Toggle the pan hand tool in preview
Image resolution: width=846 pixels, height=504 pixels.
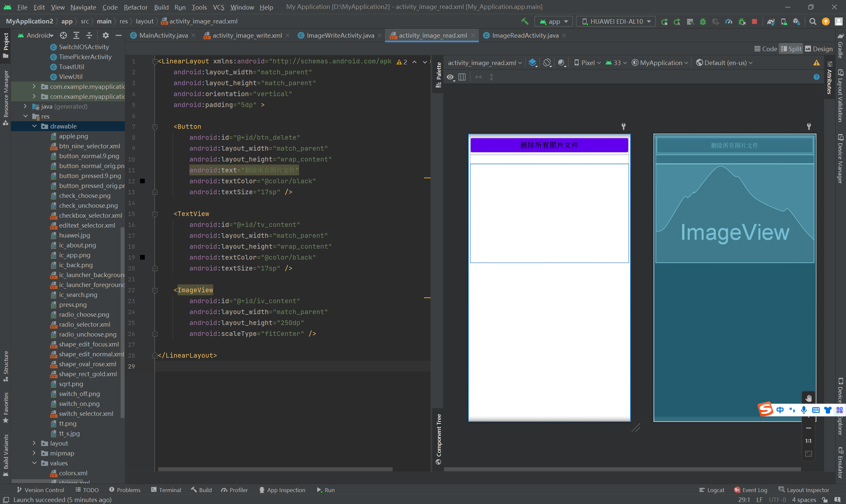(808, 398)
